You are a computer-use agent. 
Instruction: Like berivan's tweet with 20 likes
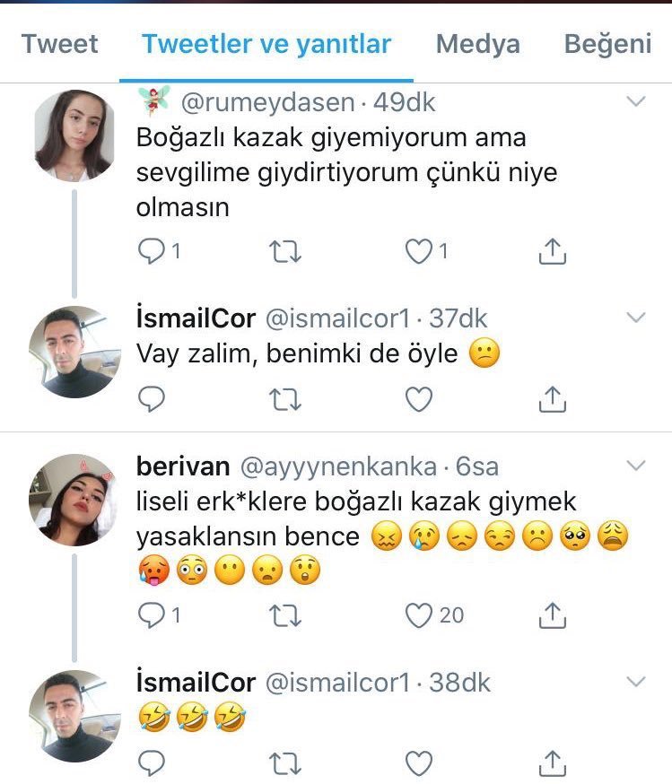tap(419, 615)
